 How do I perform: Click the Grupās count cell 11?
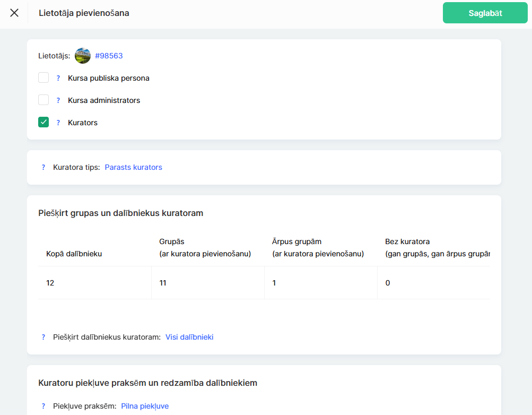coord(163,283)
